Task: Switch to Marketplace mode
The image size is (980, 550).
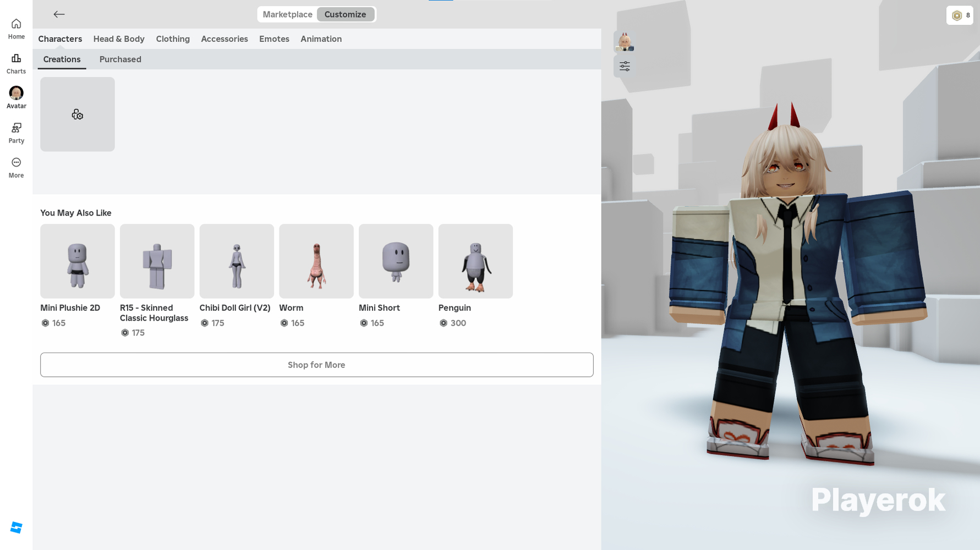Action: coord(287,14)
